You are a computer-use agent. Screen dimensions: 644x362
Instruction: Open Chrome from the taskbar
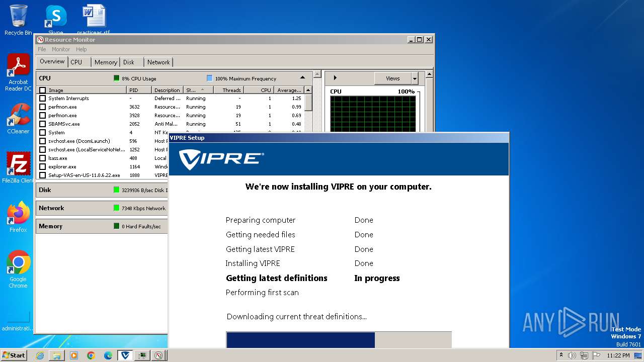91,355
